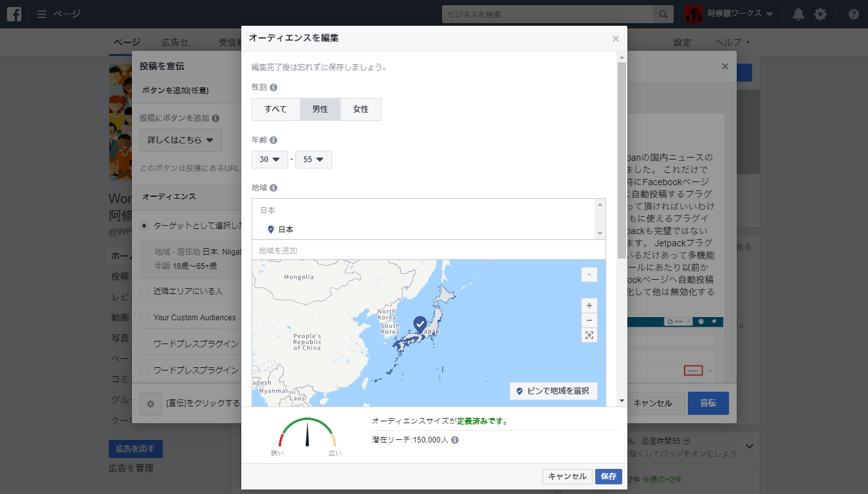This screenshot has height=494, width=868.
Task: Click the help question mark icon
Action: tap(853, 14)
